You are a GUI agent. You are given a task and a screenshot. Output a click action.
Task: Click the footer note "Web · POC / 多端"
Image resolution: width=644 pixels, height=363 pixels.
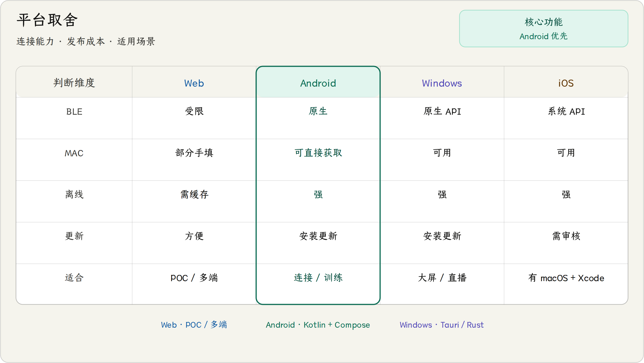194,325
